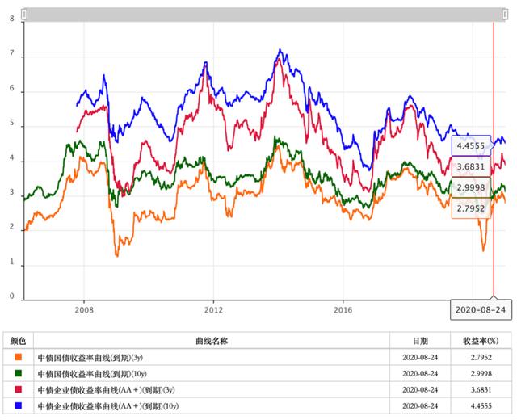
Task: Click the gray range selector bar above chart
Action: 264,15
